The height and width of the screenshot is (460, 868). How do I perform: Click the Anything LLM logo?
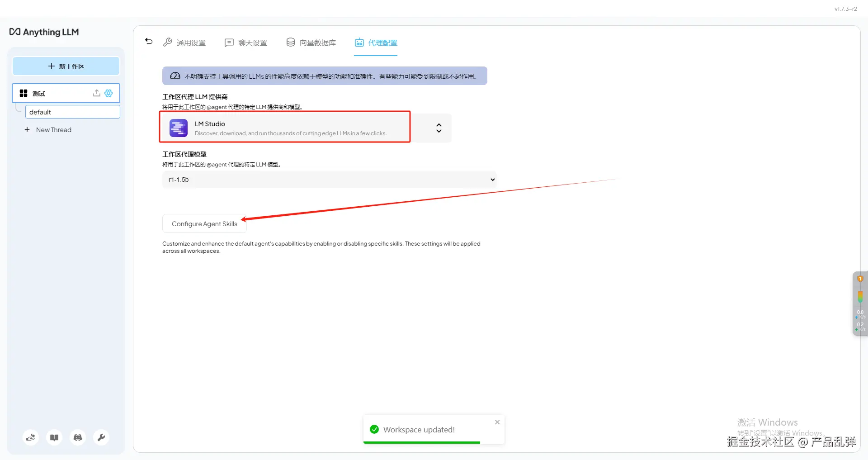44,32
